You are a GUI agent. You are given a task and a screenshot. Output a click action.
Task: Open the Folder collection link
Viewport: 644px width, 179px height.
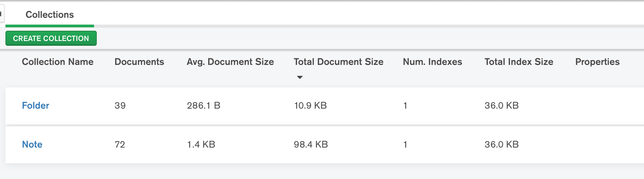coord(35,106)
